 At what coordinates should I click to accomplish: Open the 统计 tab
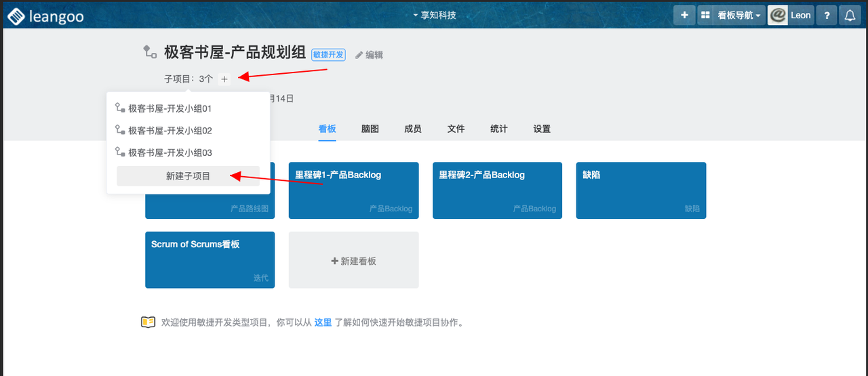click(x=499, y=129)
